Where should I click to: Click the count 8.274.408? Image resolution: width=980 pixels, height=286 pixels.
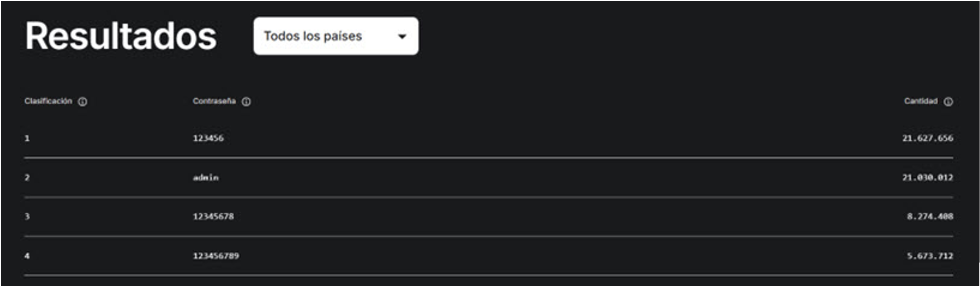click(930, 216)
